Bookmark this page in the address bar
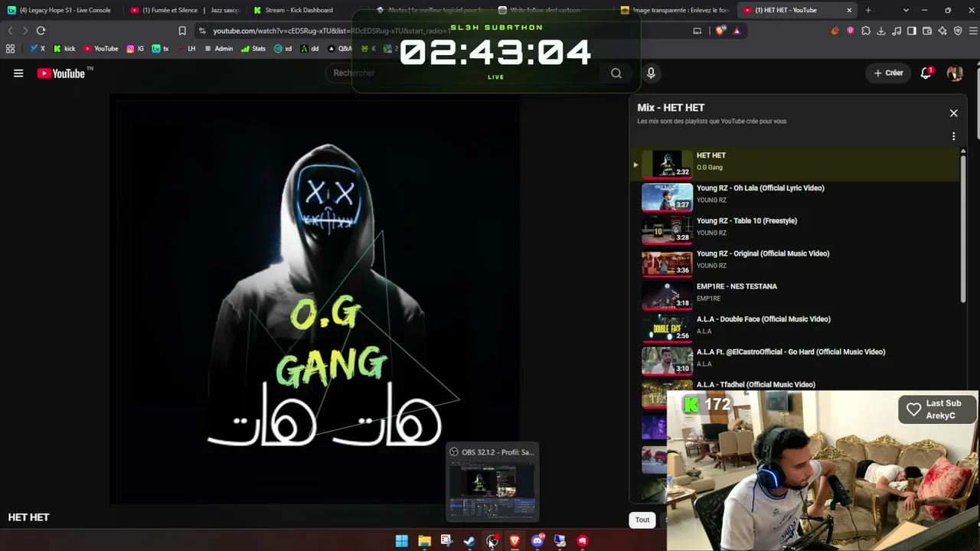The image size is (980, 551). pyautogui.click(x=182, y=31)
